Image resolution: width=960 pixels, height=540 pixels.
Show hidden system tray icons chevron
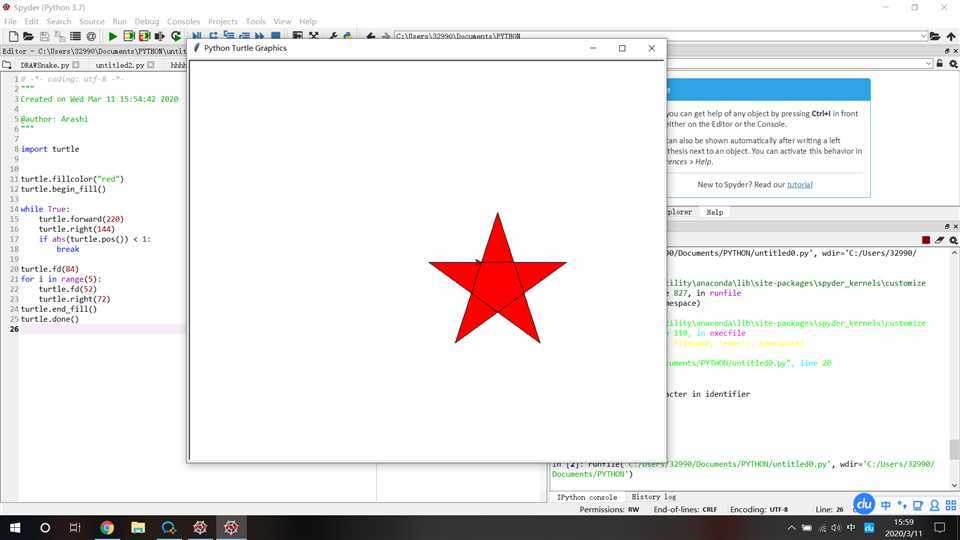792,528
